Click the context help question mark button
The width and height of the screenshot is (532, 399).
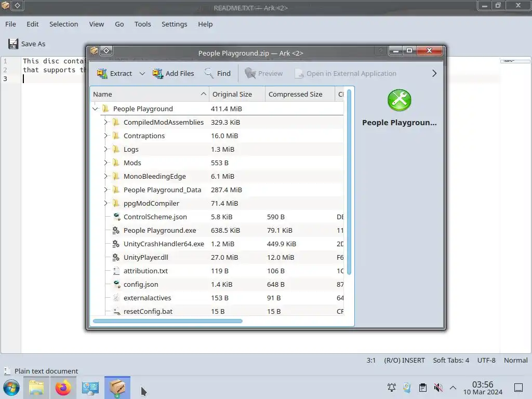point(381,51)
